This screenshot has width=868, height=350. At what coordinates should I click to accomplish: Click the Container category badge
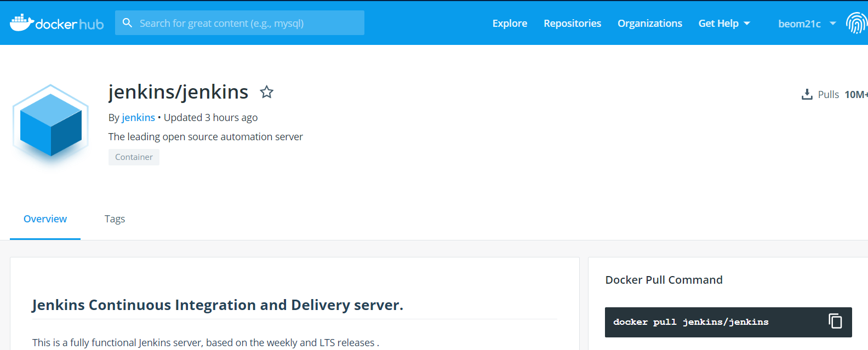tap(134, 157)
